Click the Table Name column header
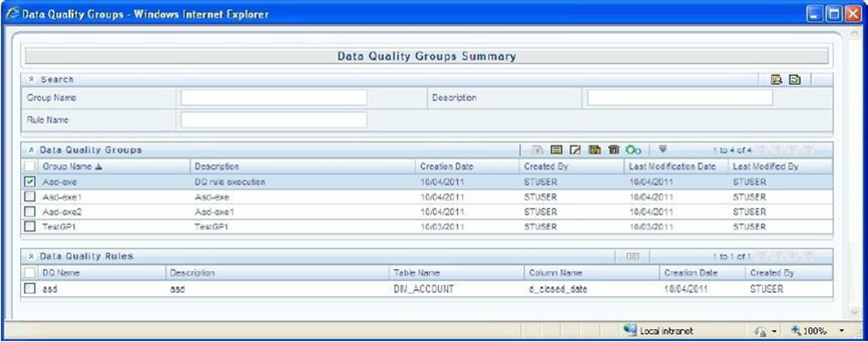Viewport: 868px width, 342px height. click(x=417, y=273)
